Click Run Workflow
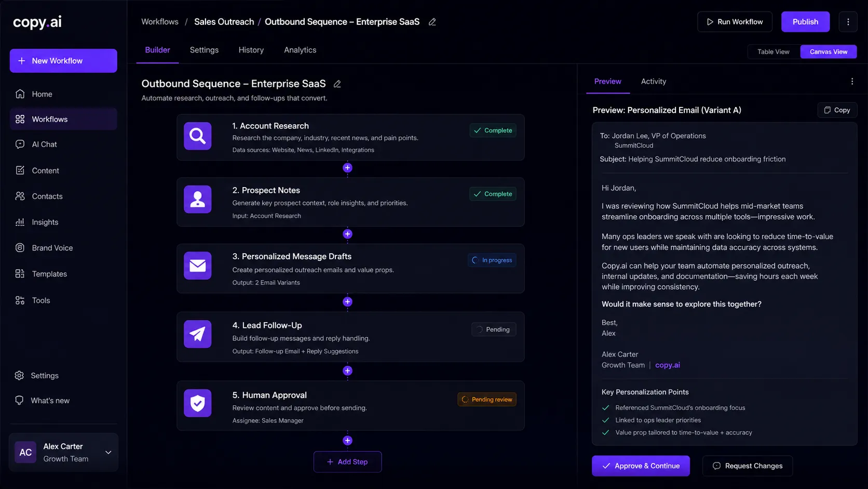The width and height of the screenshot is (868, 489). click(x=735, y=22)
